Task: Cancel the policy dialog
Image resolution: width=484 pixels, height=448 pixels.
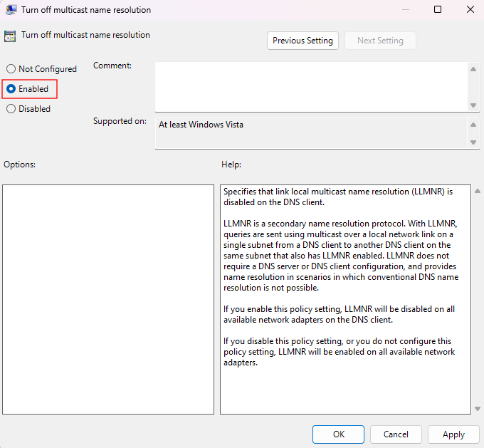Action: (x=396, y=434)
